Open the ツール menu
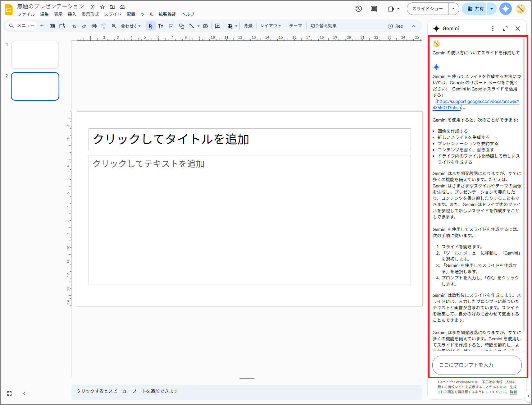This screenshot has width=532, height=405. click(147, 14)
